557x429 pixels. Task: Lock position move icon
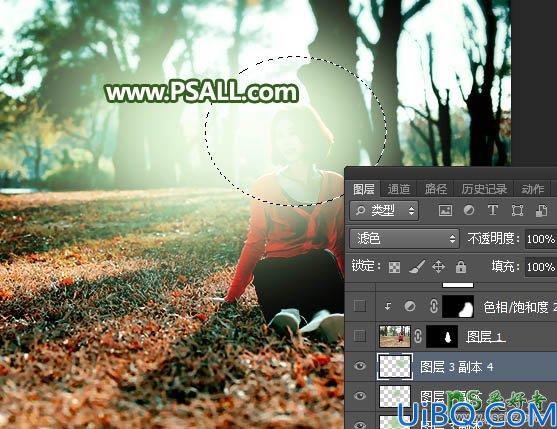pyautogui.click(x=439, y=267)
